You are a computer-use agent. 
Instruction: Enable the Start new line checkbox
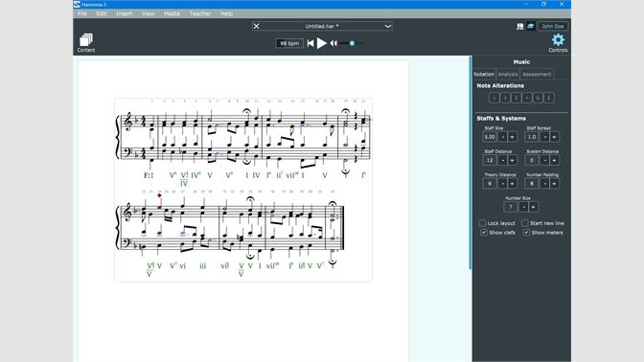pyautogui.click(x=525, y=223)
